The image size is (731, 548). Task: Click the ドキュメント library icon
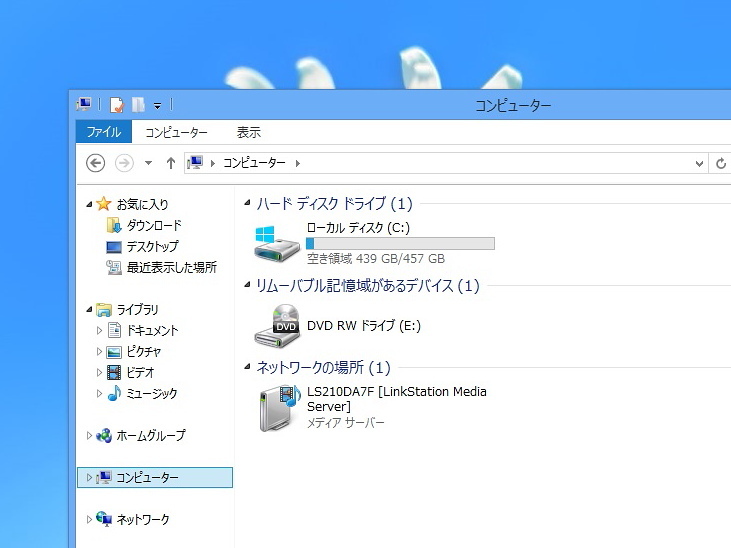pos(114,330)
